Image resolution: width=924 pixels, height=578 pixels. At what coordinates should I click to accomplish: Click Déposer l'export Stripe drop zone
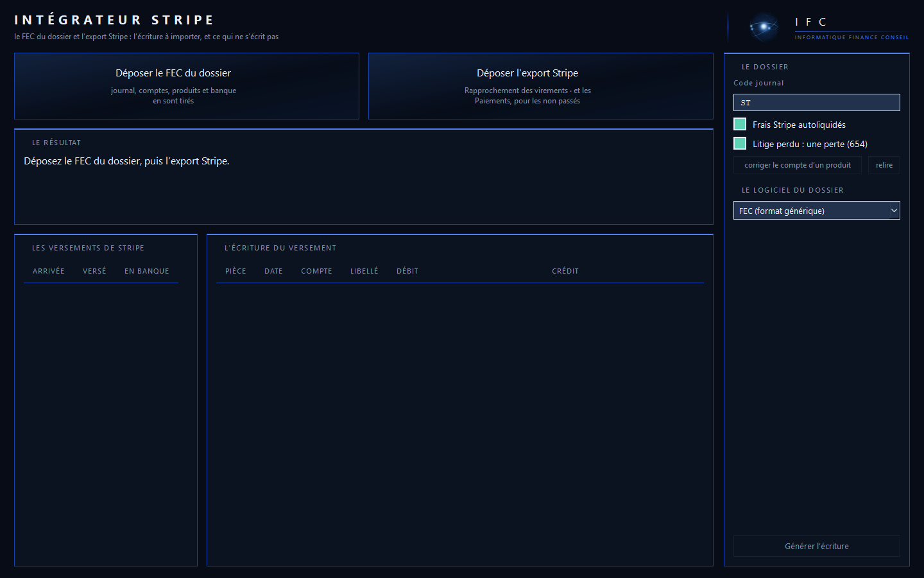click(x=541, y=86)
